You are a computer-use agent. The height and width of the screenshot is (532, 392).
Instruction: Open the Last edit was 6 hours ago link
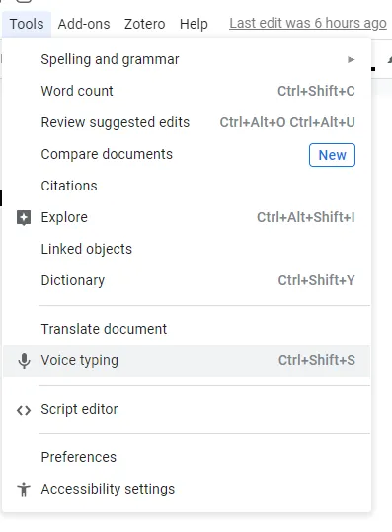[x=308, y=23]
